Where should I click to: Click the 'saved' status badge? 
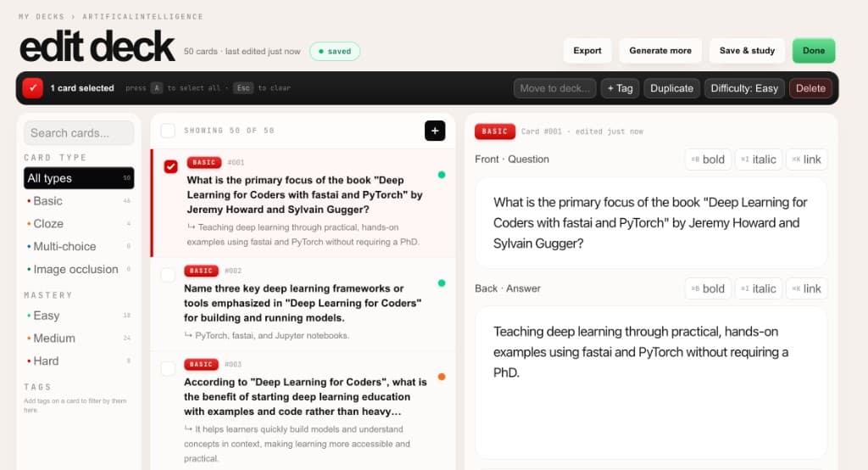(x=335, y=51)
